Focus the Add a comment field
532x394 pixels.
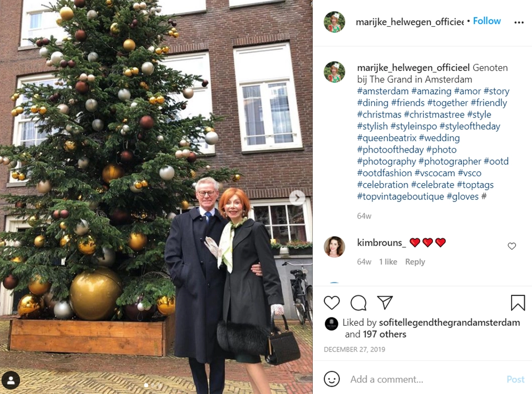(424, 379)
